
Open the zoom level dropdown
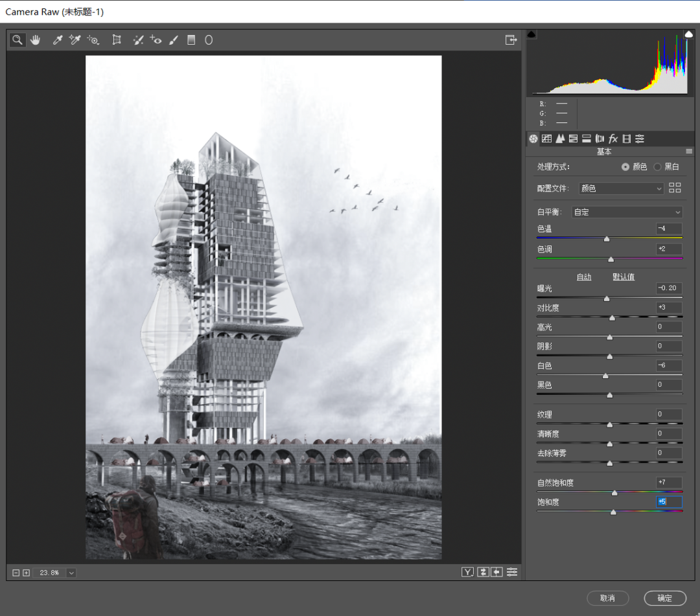coord(71,573)
